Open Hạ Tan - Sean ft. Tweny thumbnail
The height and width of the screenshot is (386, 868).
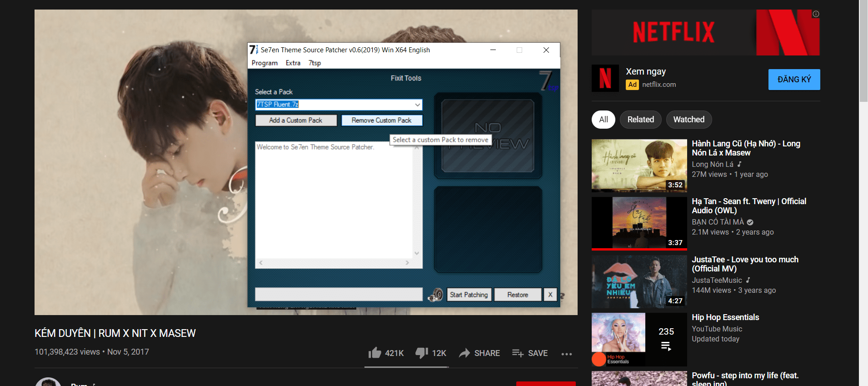tap(639, 223)
